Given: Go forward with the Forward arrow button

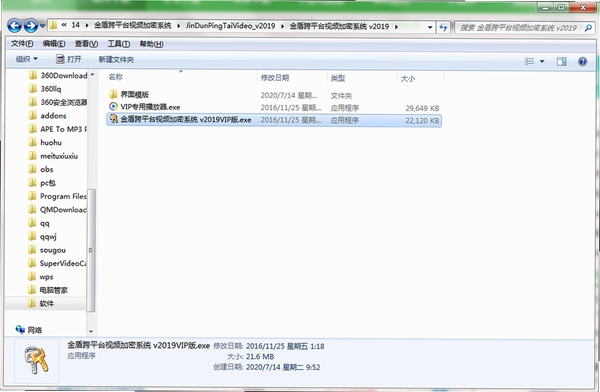Looking at the screenshot, I should point(31,26).
